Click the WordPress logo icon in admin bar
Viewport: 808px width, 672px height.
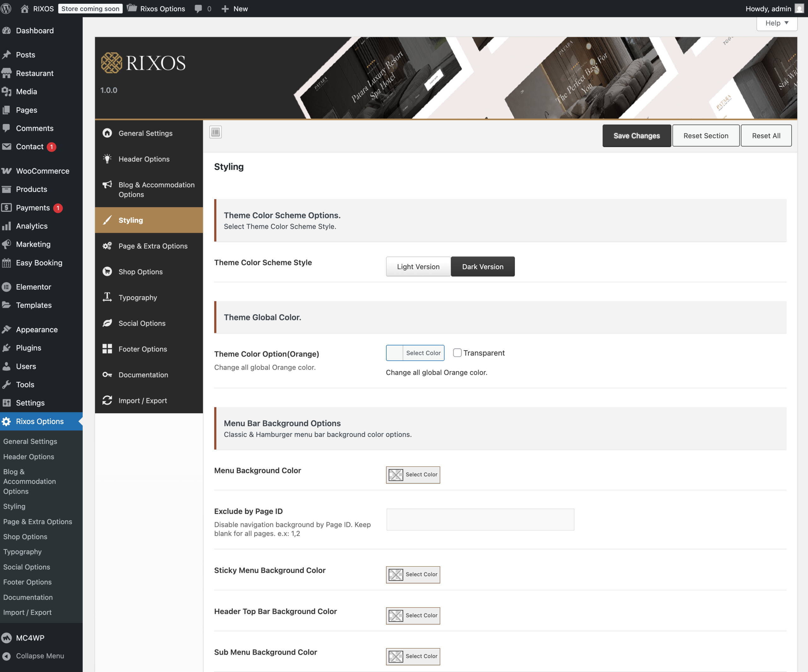[x=6, y=9]
